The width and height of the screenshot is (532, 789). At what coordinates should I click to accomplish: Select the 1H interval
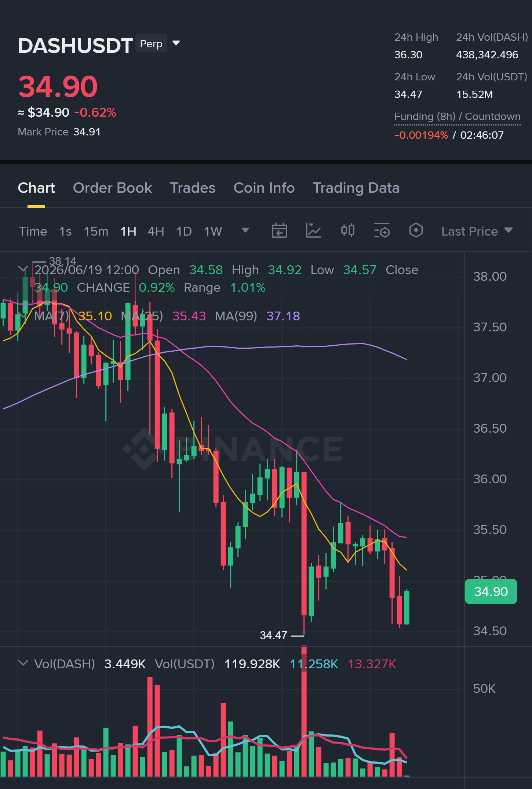tap(128, 231)
